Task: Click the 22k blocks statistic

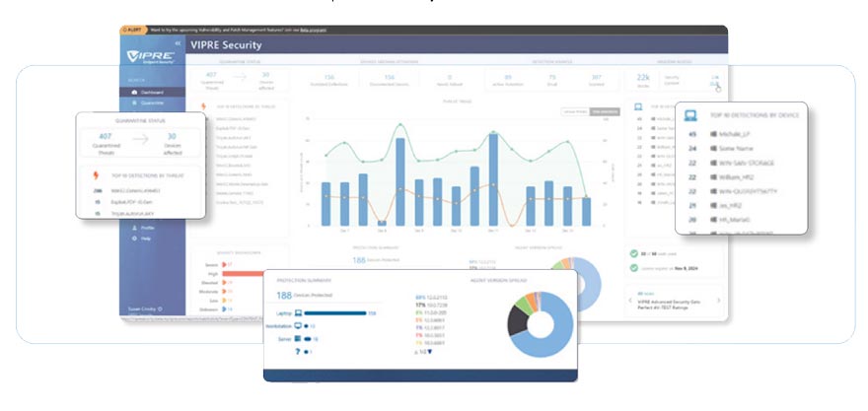Action: 643,81
